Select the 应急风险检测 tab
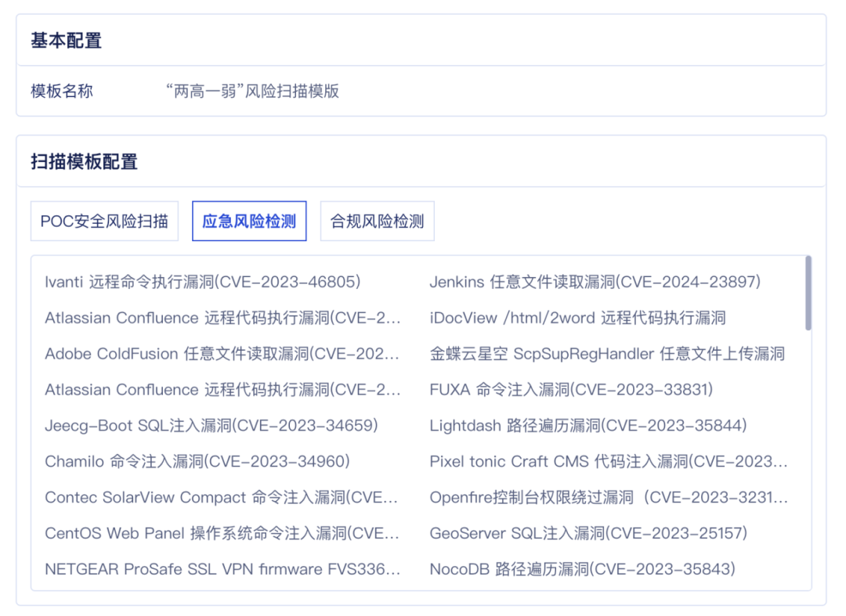 pos(249,221)
